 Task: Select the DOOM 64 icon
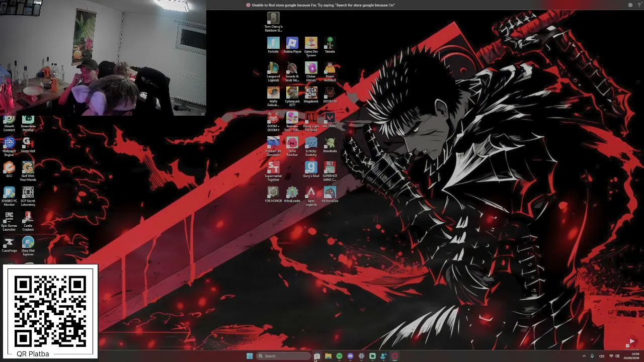(330, 95)
